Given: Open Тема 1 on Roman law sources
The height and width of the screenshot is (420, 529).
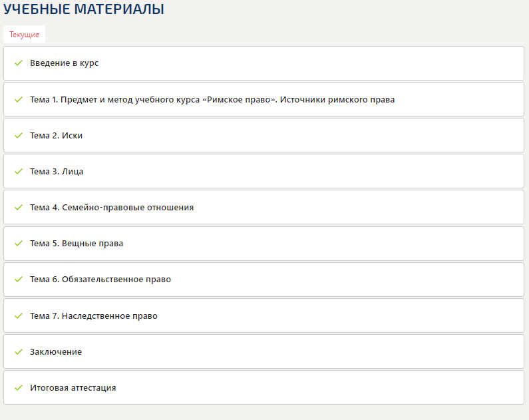Looking at the screenshot, I should (x=212, y=99).
